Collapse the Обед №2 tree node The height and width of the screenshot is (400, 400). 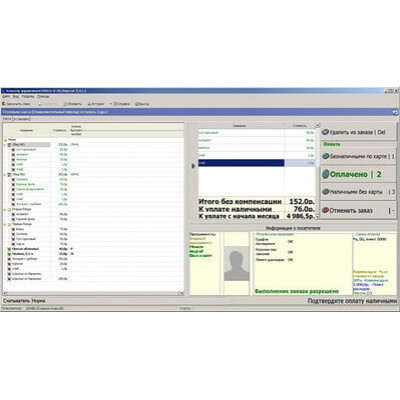[5, 174]
